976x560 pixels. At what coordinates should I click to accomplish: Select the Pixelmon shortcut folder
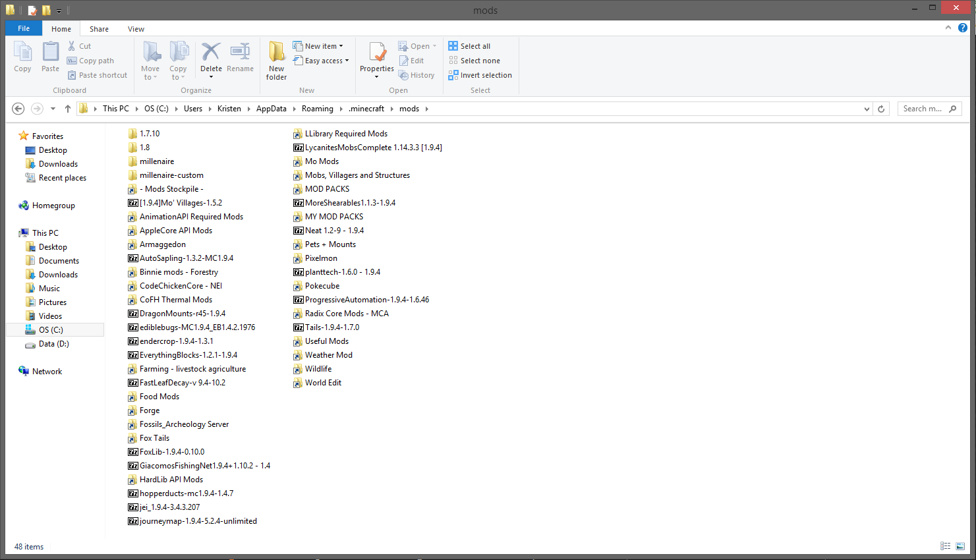[316, 258]
